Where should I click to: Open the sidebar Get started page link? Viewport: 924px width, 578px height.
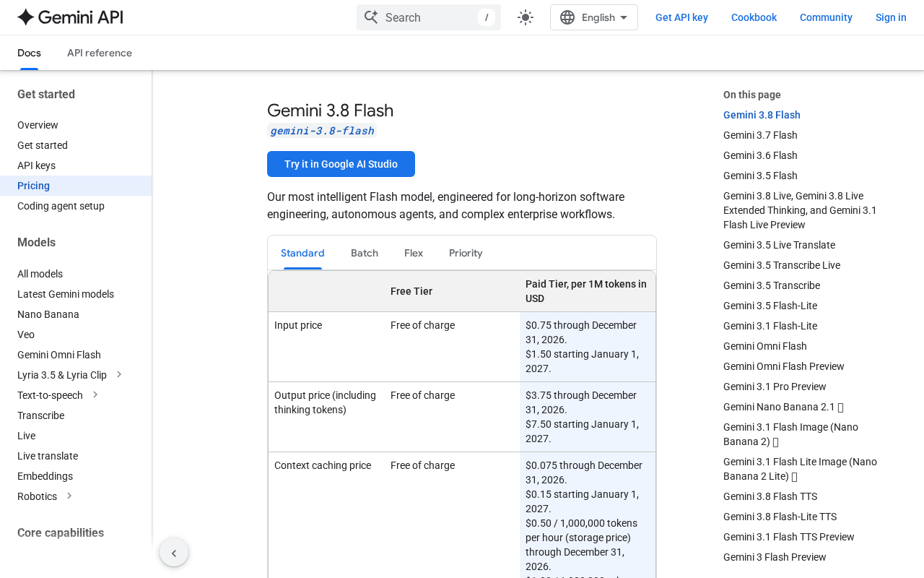click(43, 145)
